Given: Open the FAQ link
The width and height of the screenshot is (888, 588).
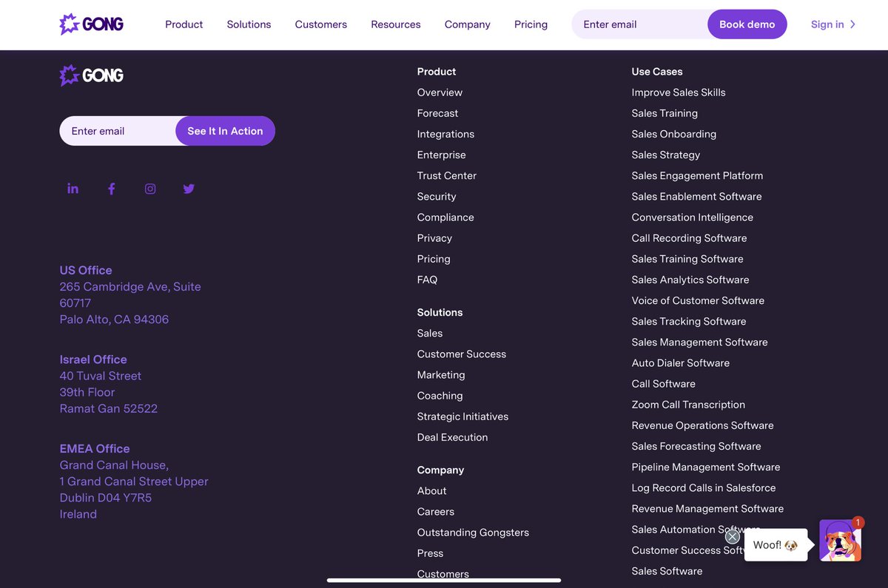Looking at the screenshot, I should click(x=427, y=280).
